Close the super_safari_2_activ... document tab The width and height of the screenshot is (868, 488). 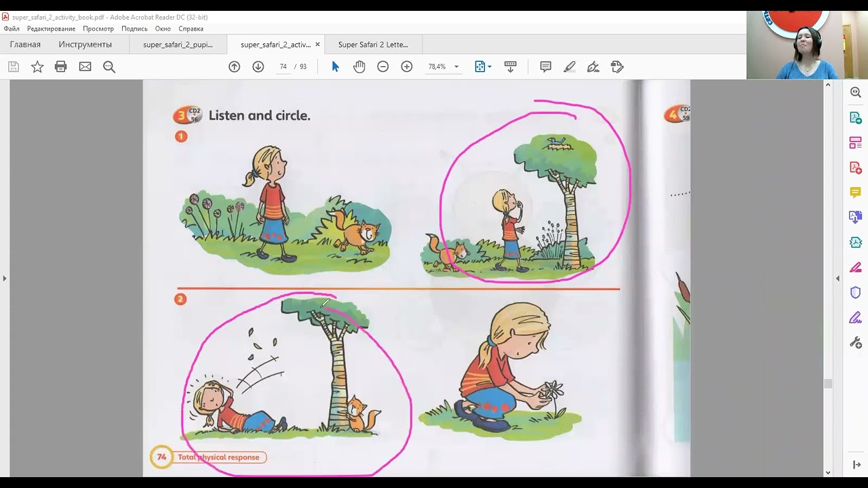tap(317, 45)
